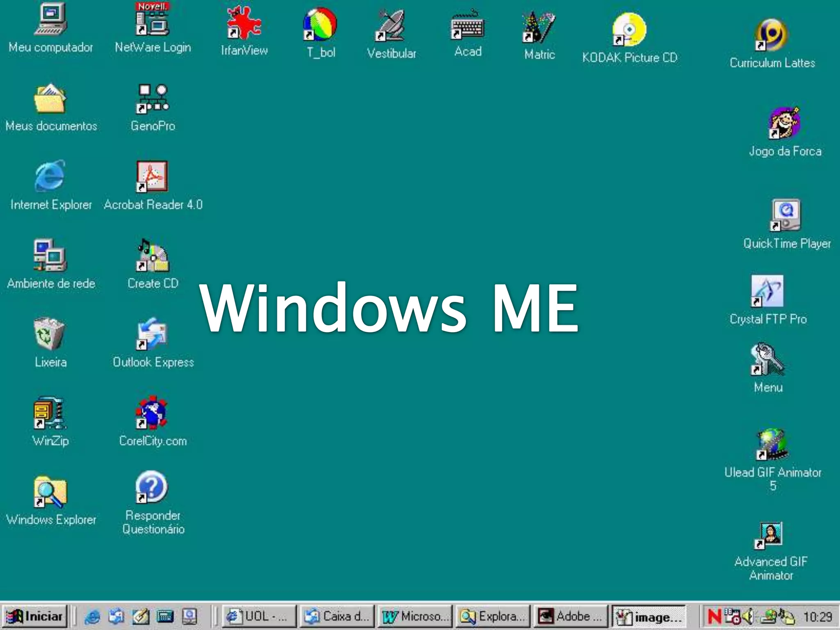Click the Jogo da Forca icon
Image resolution: width=840 pixels, height=630 pixels.
tap(784, 123)
